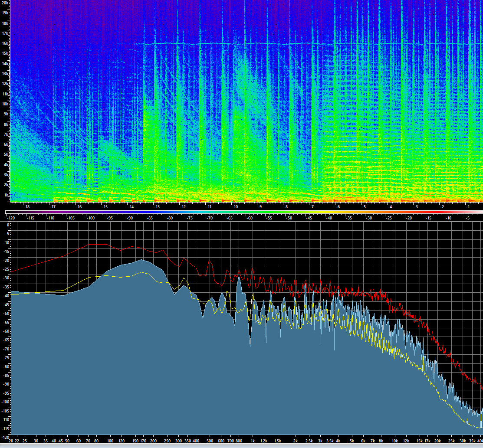Select the -35 value on the color scale
The image size is (483, 448).
tap(349, 218)
